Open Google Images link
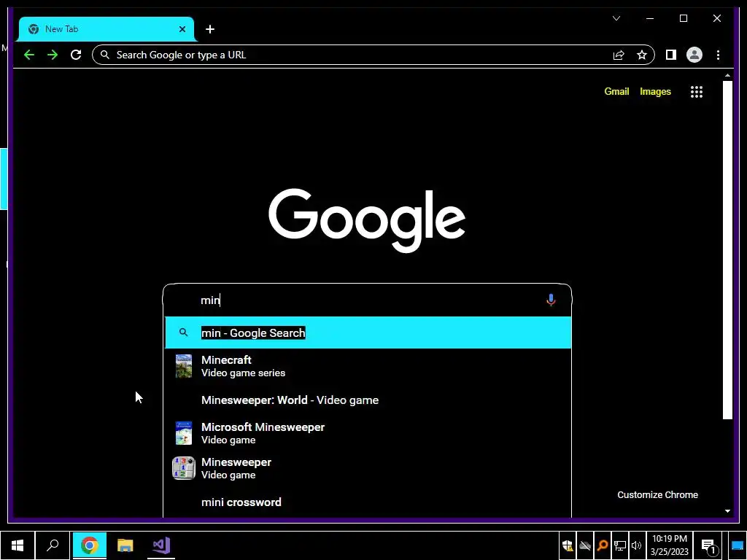747x560 pixels. click(x=655, y=91)
